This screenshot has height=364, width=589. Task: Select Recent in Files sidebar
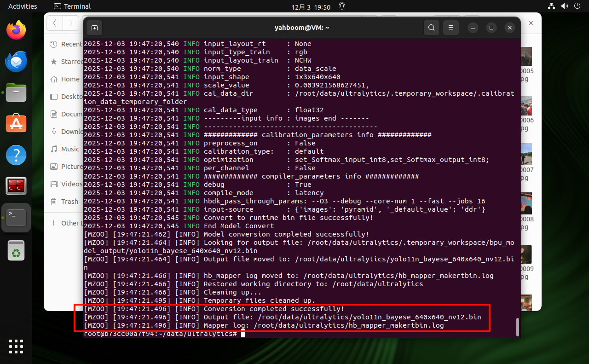click(67, 44)
